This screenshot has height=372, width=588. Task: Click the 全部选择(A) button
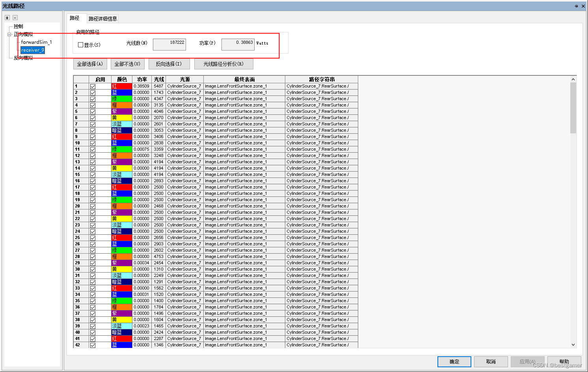click(x=89, y=64)
